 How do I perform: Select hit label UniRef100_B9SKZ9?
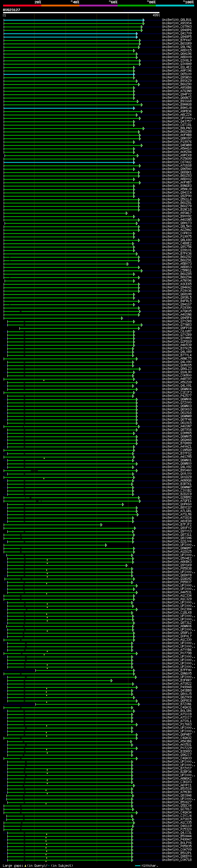click(177, 81)
